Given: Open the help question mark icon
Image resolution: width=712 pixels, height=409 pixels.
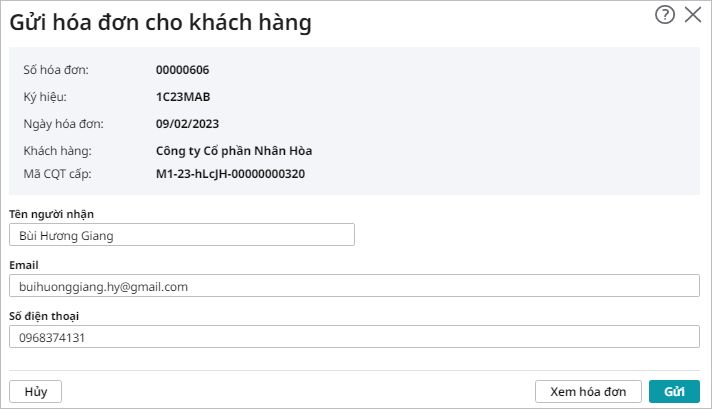Looking at the screenshot, I should 665,15.
